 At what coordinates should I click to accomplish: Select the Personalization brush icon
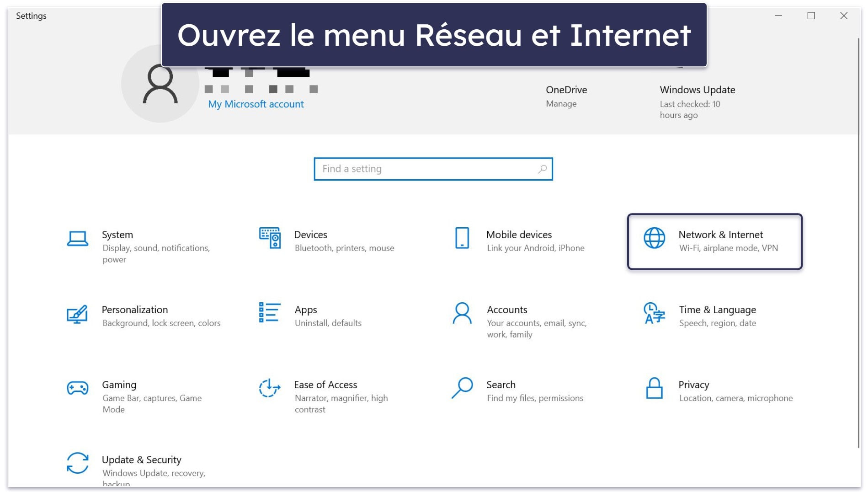pos(77,314)
